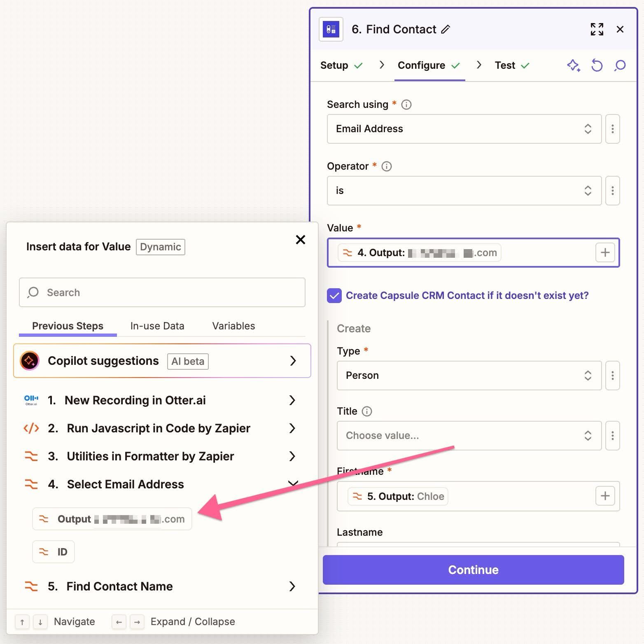Click the Formatter icon beside step 3
The width and height of the screenshot is (644, 644).
[30, 456]
